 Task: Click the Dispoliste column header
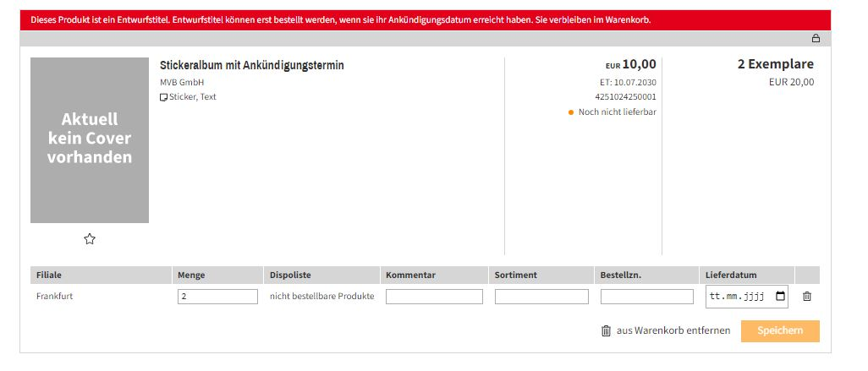(290, 275)
